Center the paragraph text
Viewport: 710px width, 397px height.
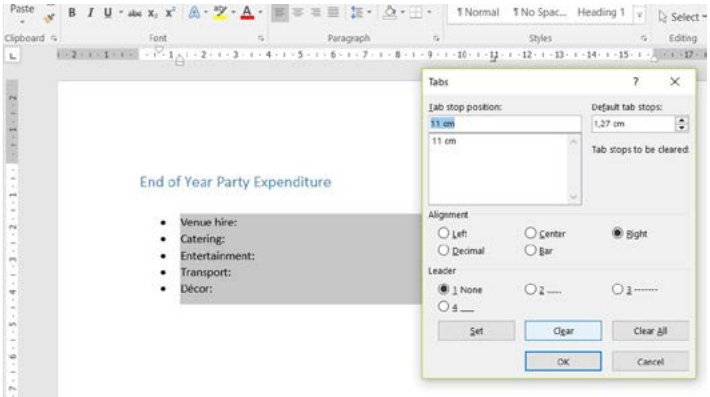(297, 13)
